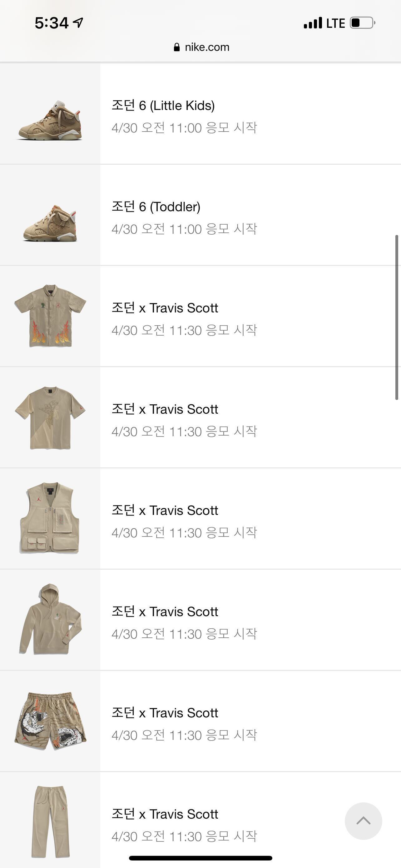Image resolution: width=401 pixels, height=868 pixels.
Task: Open the beige t-shirt thumbnail
Action: pos(50,417)
